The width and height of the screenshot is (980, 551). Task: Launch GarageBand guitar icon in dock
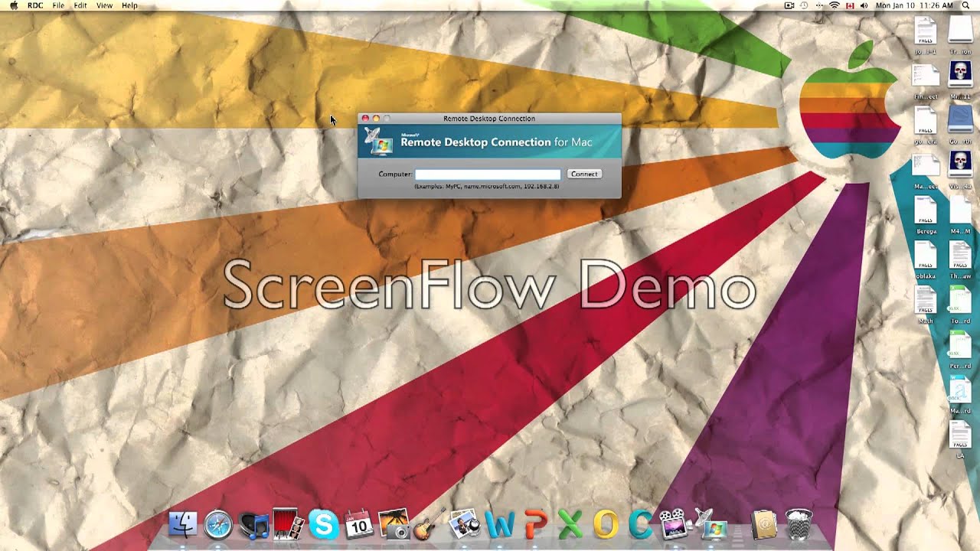click(x=429, y=525)
